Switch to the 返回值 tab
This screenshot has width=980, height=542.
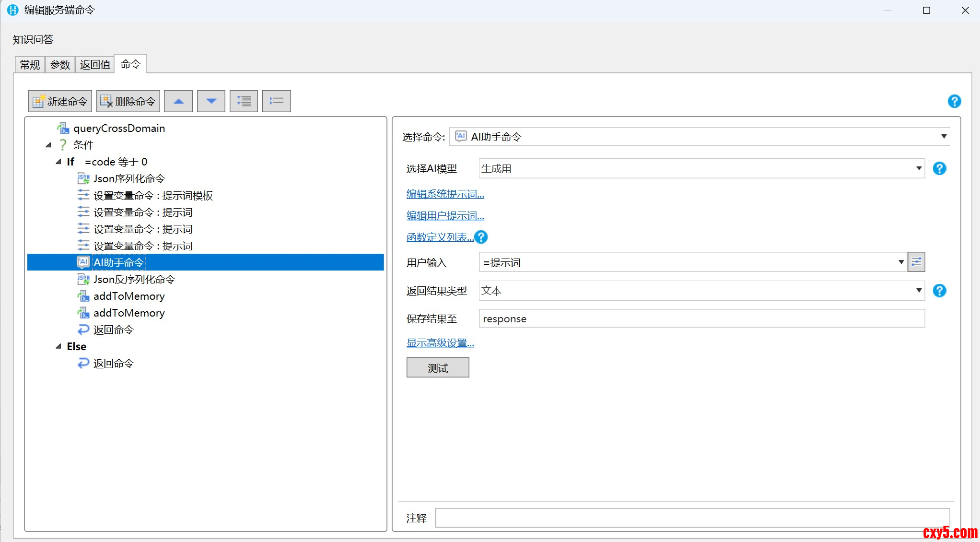pos(95,64)
